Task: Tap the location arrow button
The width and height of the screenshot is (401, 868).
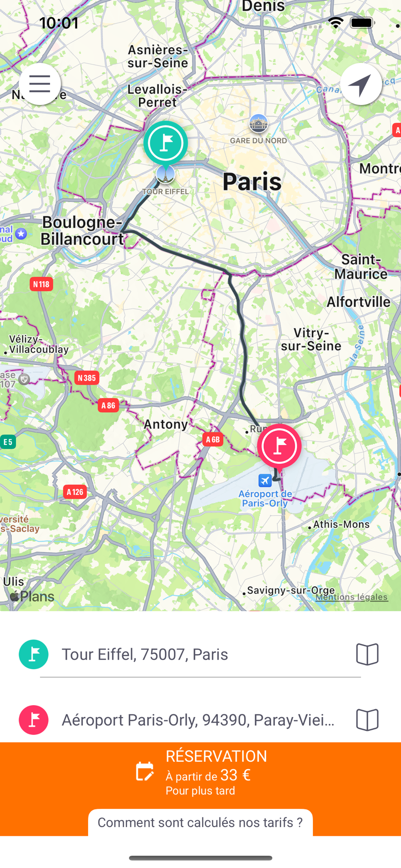Action: [361, 84]
